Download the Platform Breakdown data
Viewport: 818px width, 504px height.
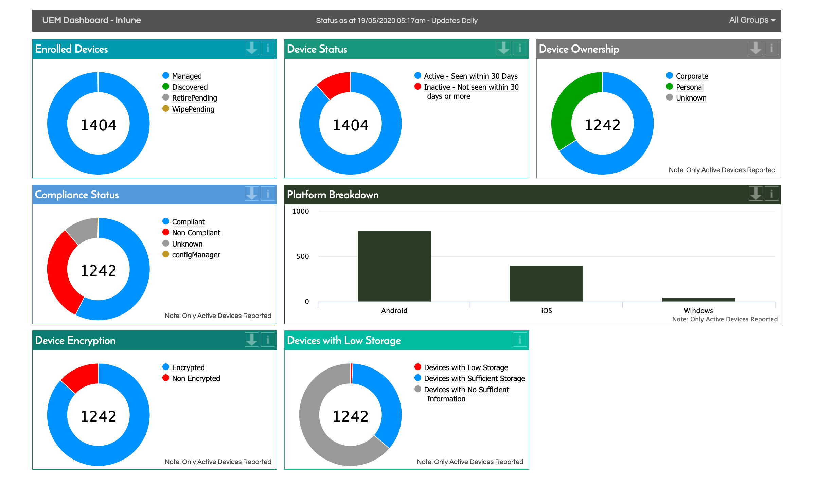(x=756, y=194)
